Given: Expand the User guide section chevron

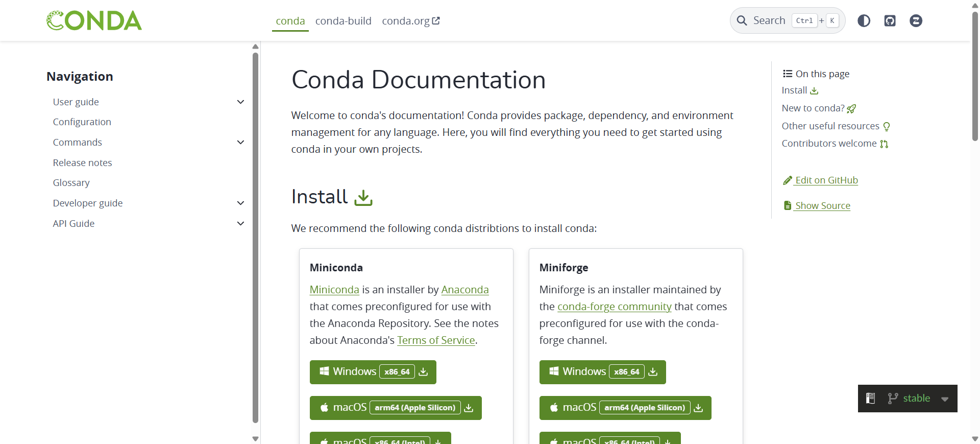Looking at the screenshot, I should 240,102.
